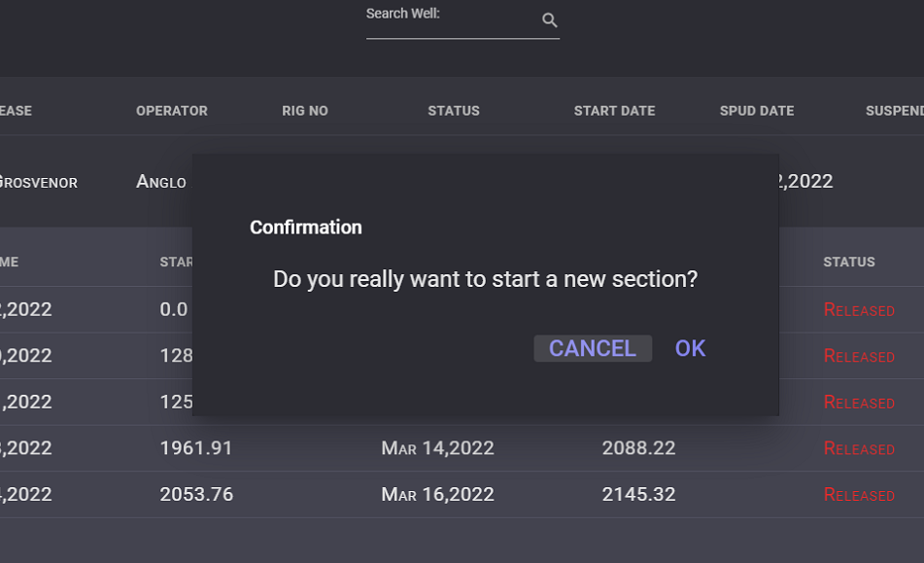Click the Released status in last section row
924x563 pixels.
pyautogui.click(x=859, y=494)
